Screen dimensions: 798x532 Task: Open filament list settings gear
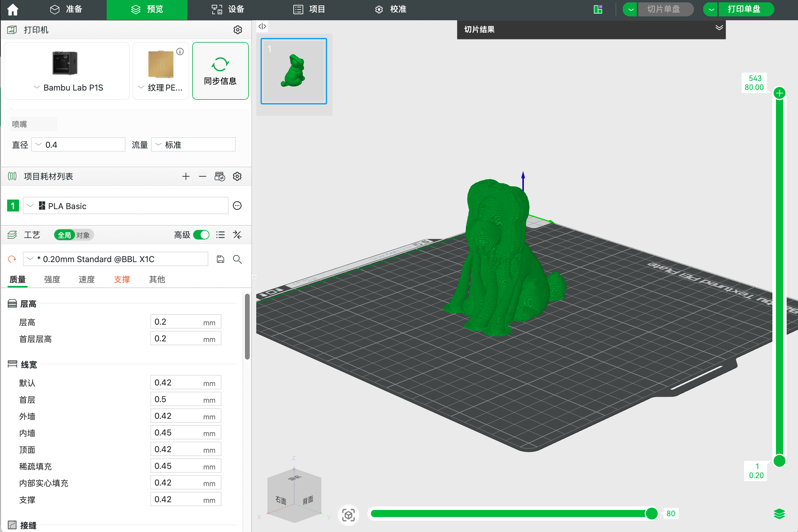(237, 176)
